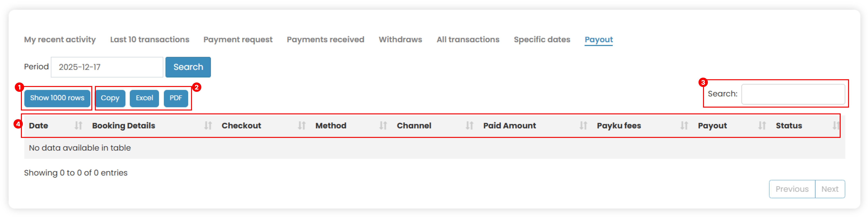The width and height of the screenshot is (868, 221).
Task: Switch to Payments received tab
Action: [325, 39]
